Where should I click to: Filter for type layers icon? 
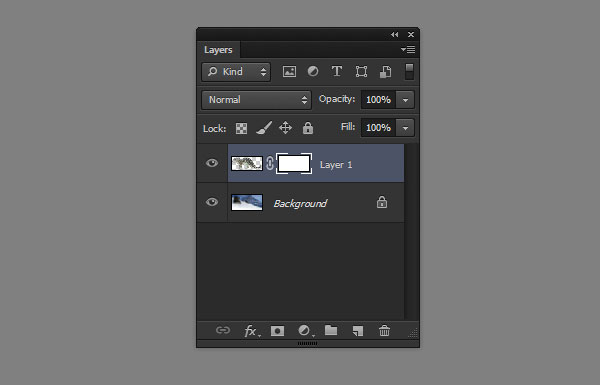(337, 72)
